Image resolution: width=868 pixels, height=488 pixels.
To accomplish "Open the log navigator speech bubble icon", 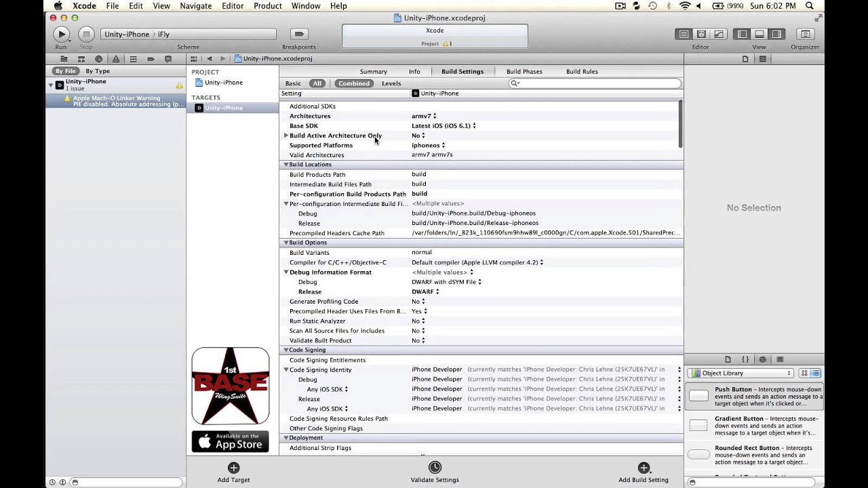I will point(168,59).
